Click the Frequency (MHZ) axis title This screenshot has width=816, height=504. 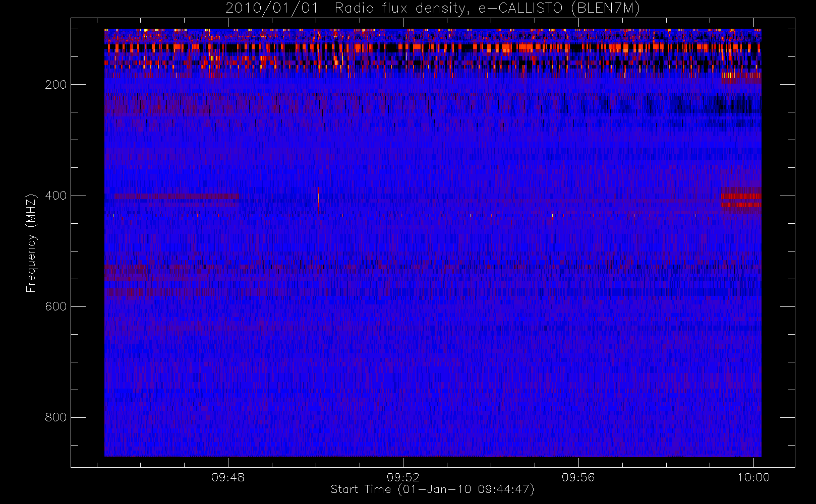[x=31, y=243]
